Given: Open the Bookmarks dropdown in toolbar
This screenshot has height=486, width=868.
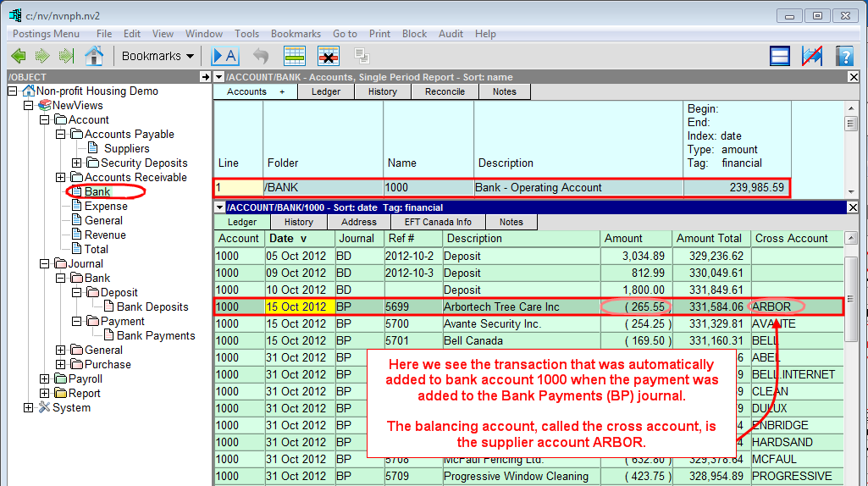Looking at the screenshot, I should pos(158,56).
